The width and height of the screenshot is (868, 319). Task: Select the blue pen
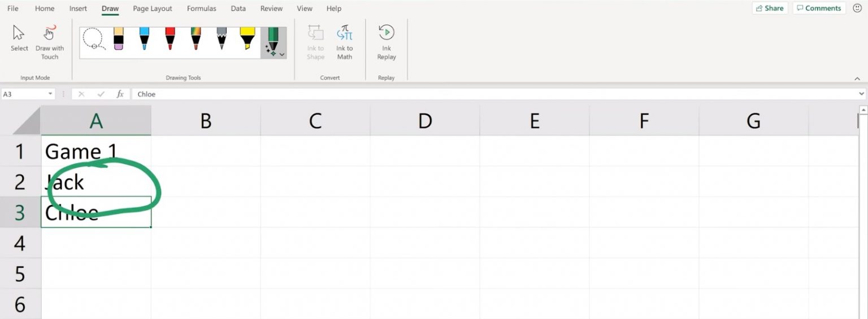tap(144, 40)
